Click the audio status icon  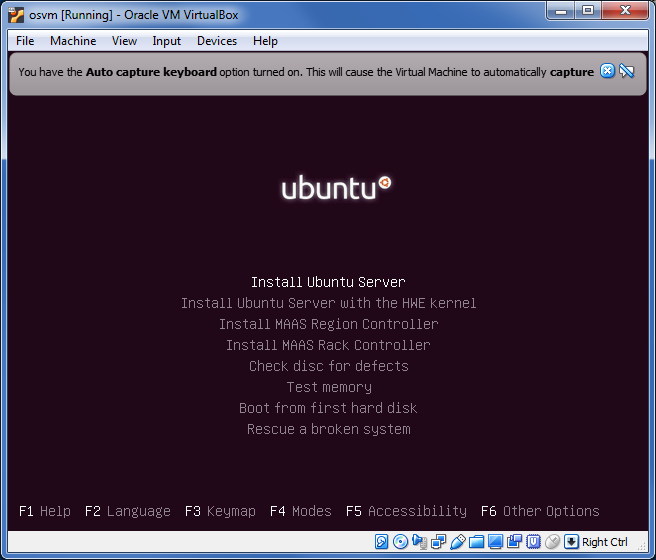tap(419, 542)
